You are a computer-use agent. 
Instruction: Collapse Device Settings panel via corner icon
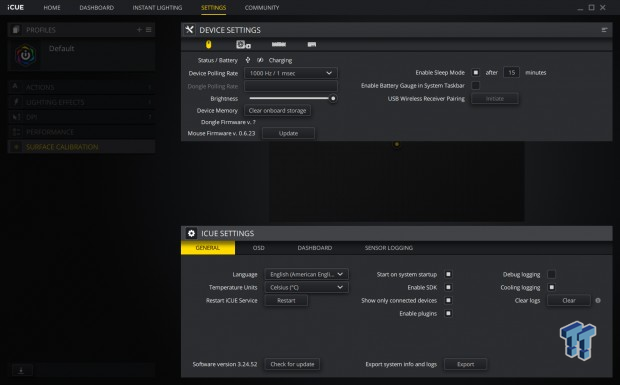(604, 30)
